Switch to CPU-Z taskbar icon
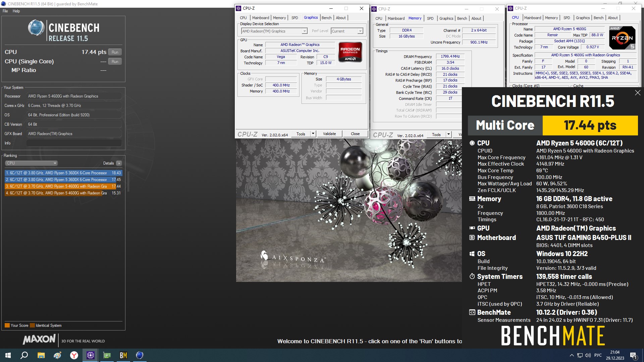Image resolution: width=644 pixels, height=362 pixels. point(90,355)
